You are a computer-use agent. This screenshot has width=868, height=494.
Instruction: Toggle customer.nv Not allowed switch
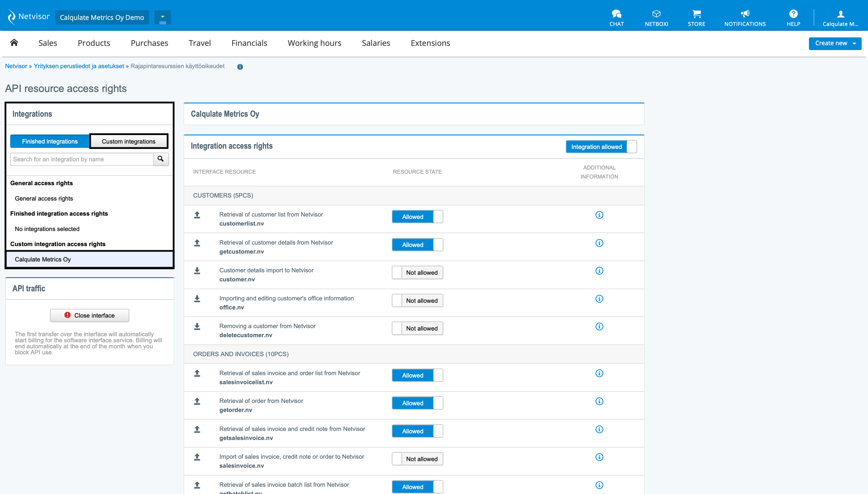(x=417, y=272)
